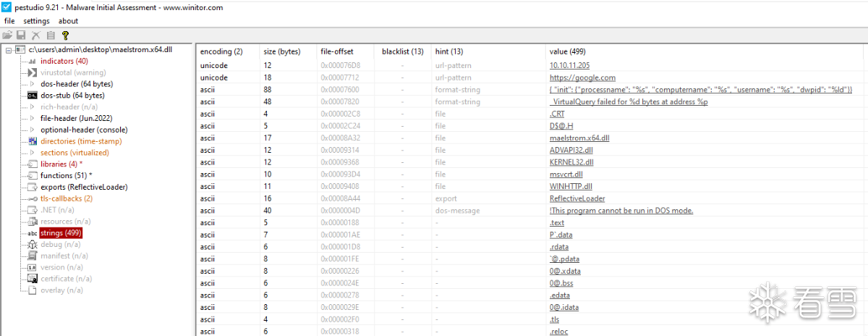Screen dimensions: 868x336
Task: Click the yellow help question mark icon
Action: (x=65, y=35)
